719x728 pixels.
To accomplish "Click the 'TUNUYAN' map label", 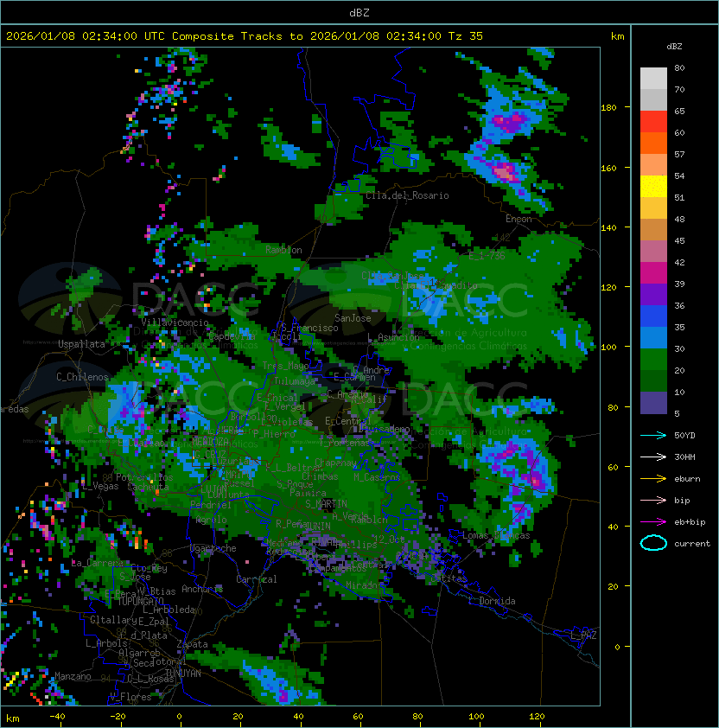I will (183, 674).
